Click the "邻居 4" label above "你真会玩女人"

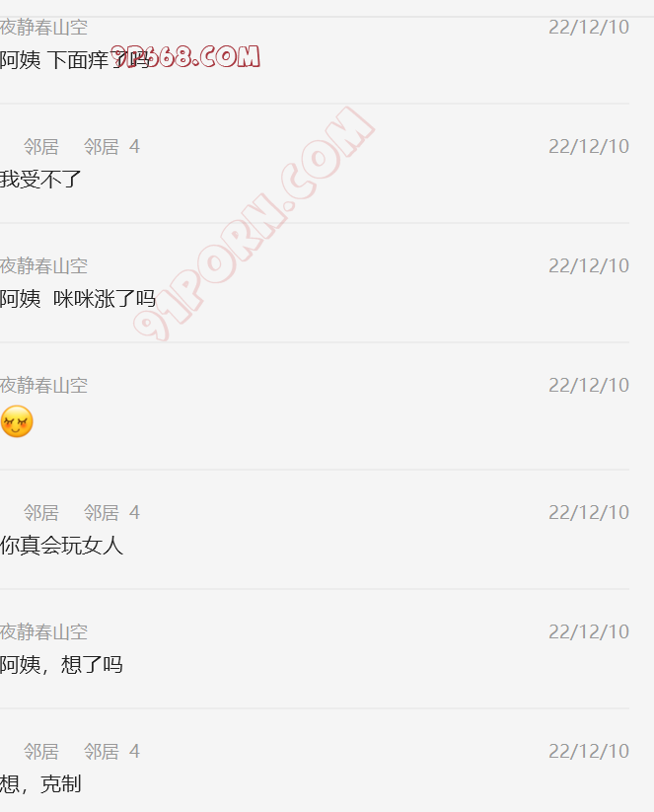111,513
